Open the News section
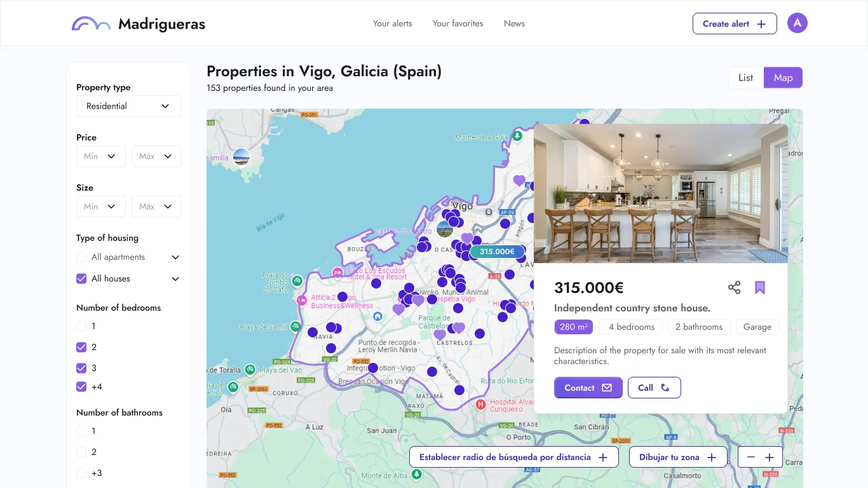This screenshot has height=488, width=868. 515,24
